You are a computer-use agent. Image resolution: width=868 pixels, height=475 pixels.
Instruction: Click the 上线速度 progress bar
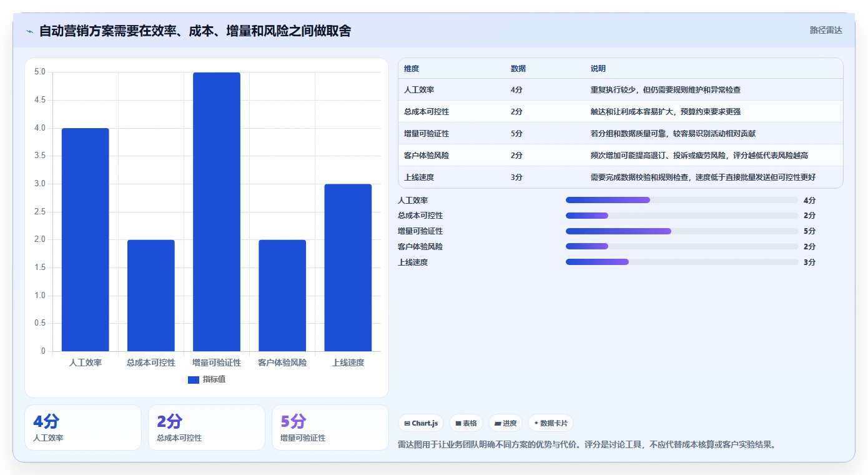click(682, 262)
